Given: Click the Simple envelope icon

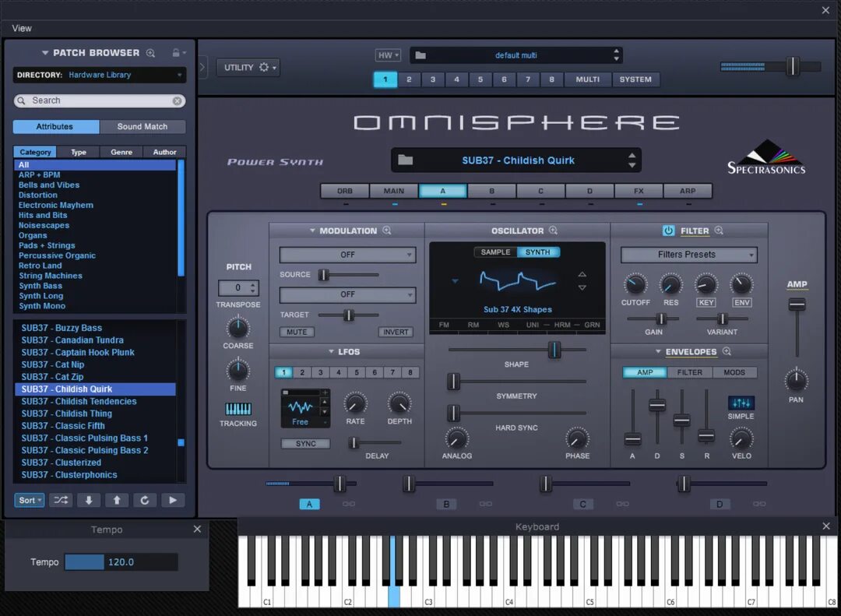Looking at the screenshot, I should [741, 403].
